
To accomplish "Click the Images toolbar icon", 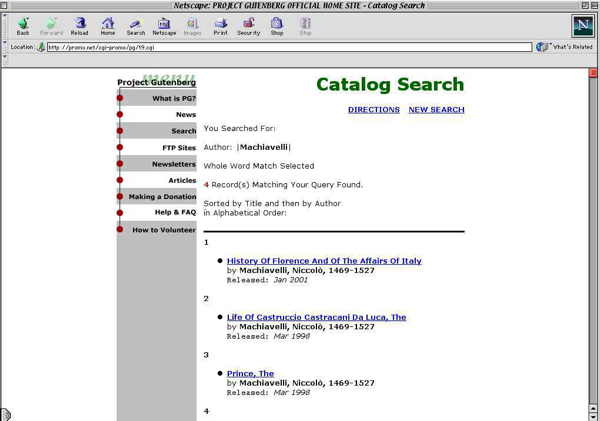I will point(192,26).
